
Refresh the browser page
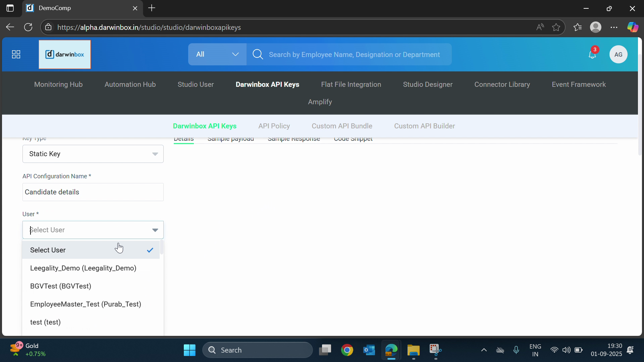(28, 27)
